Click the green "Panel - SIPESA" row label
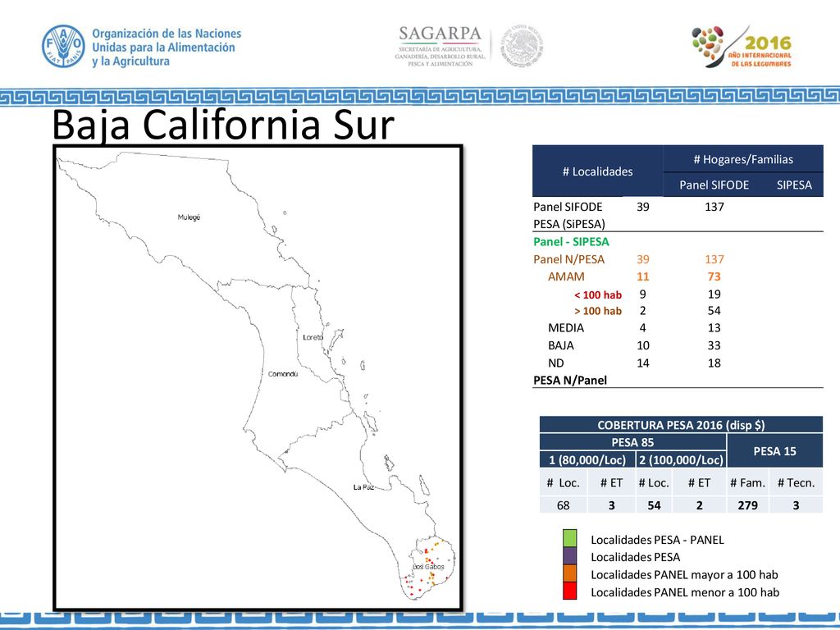Screen dimensions: 840x630 click(x=571, y=242)
